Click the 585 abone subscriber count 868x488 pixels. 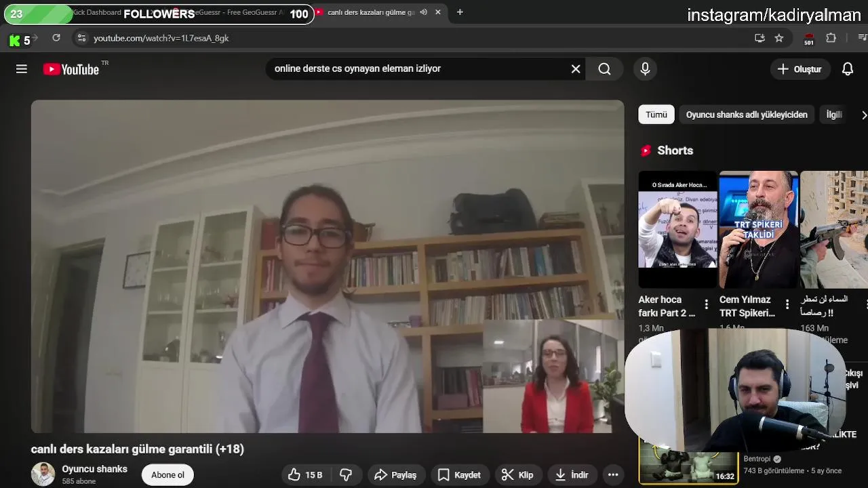pyautogui.click(x=79, y=481)
